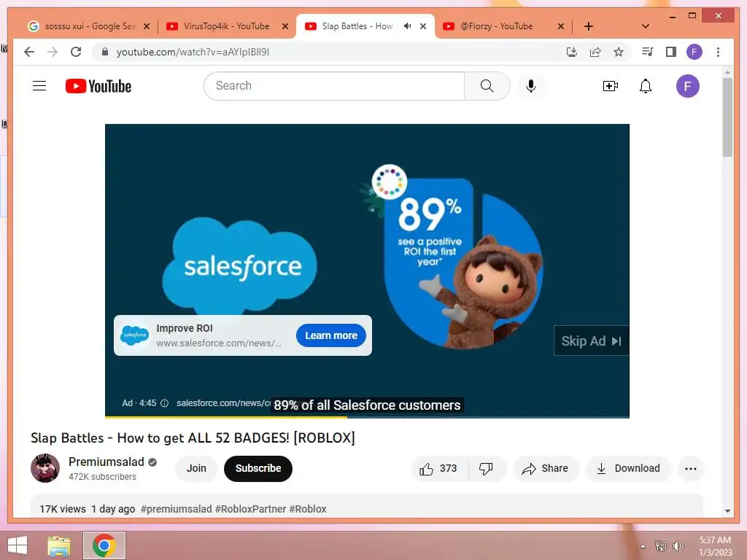Viewport: 747px width, 560px height.
Task: Share the video
Action: 546,469
